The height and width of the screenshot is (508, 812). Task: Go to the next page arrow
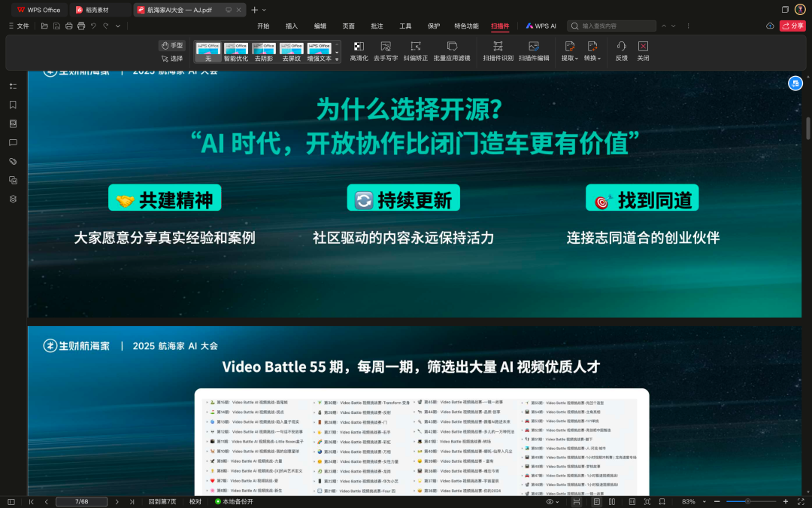(x=117, y=502)
